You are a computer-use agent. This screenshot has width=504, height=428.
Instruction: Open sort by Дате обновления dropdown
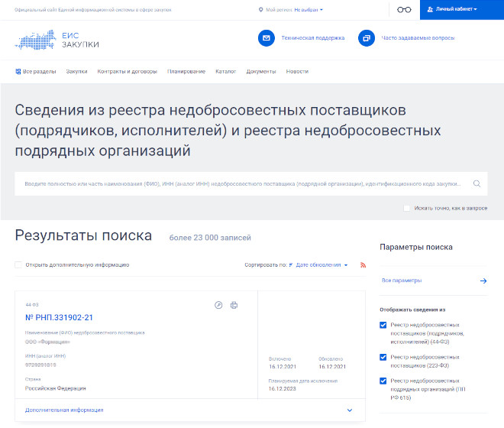pyautogui.click(x=321, y=265)
